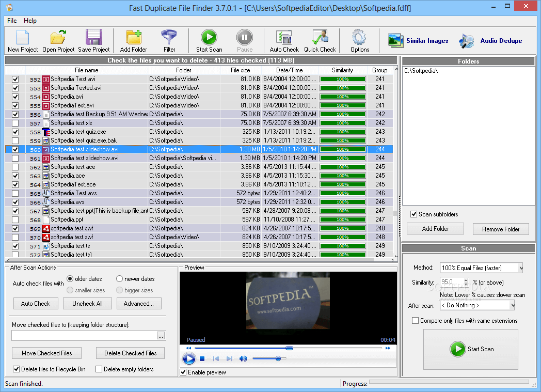Toggle the Enable preview checkbox
This screenshot has height=392, width=541.
tap(183, 372)
